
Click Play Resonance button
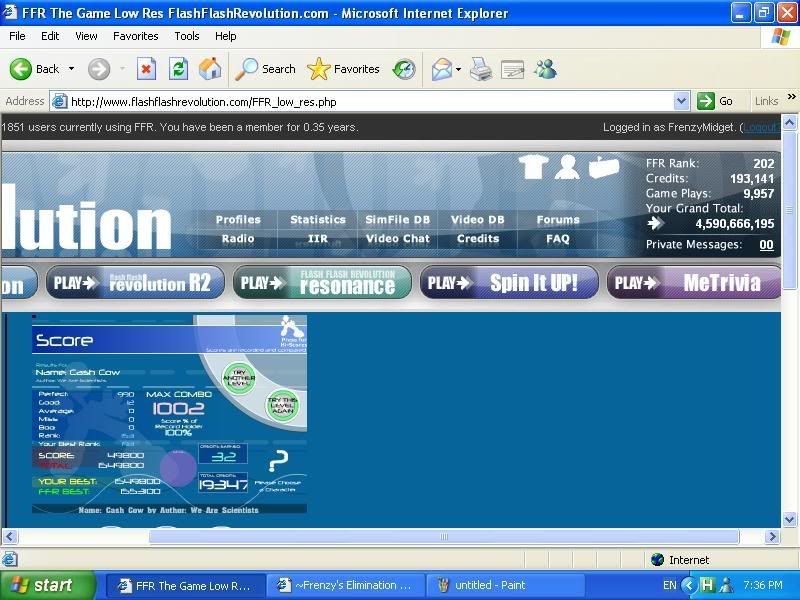point(322,282)
